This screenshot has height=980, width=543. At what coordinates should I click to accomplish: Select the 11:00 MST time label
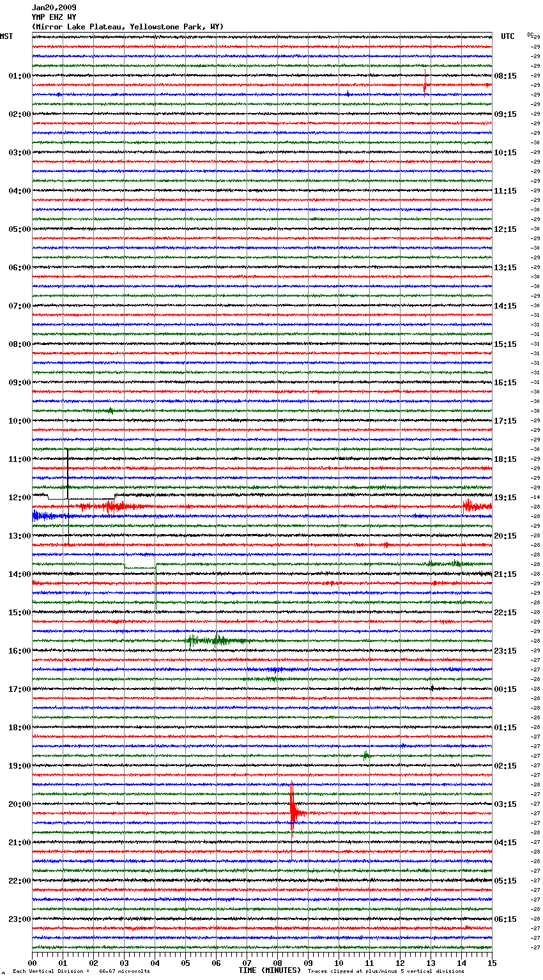(x=20, y=459)
